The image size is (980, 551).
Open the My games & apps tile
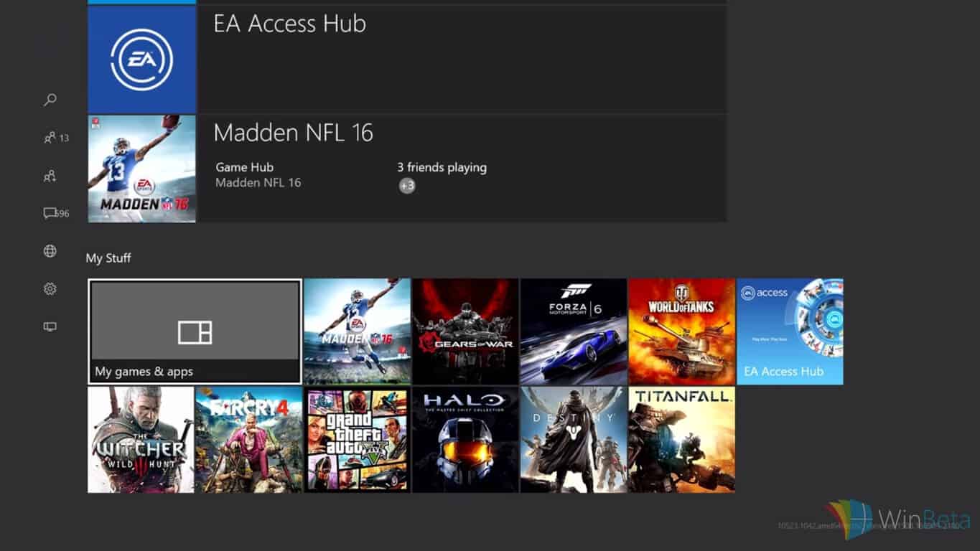coord(195,331)
